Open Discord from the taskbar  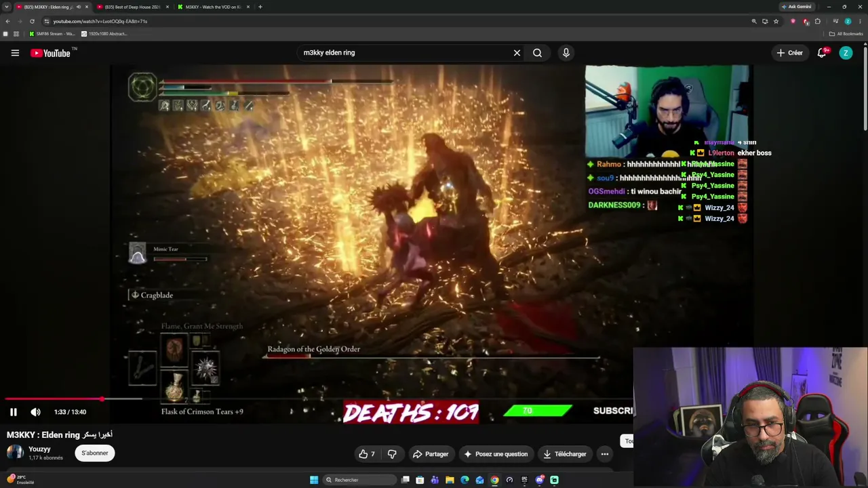point(539,480)
